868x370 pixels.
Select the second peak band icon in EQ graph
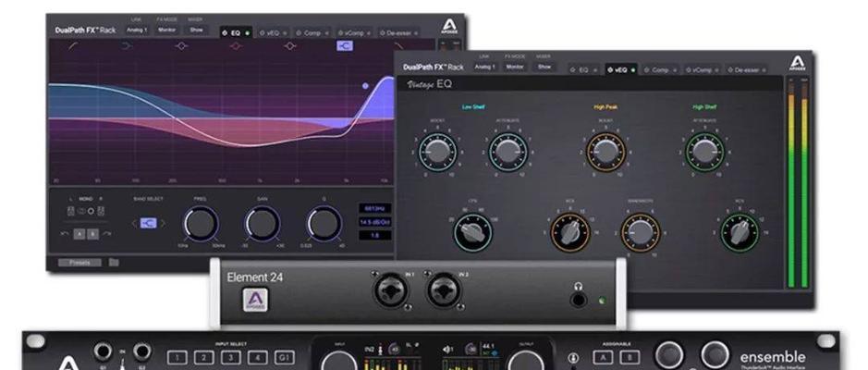(236, 46)
